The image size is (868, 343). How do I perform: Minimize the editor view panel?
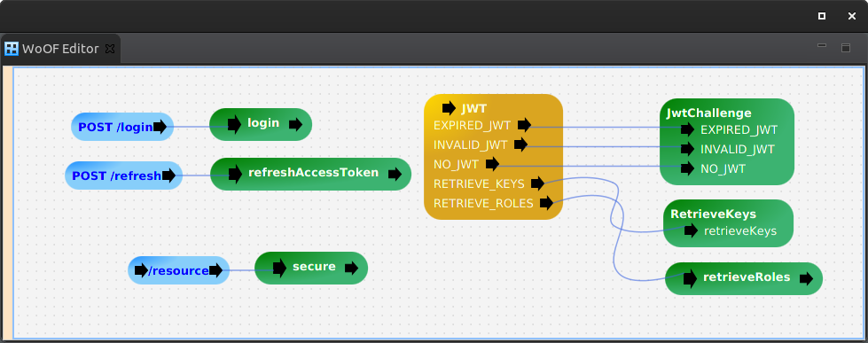pos(822,46)
